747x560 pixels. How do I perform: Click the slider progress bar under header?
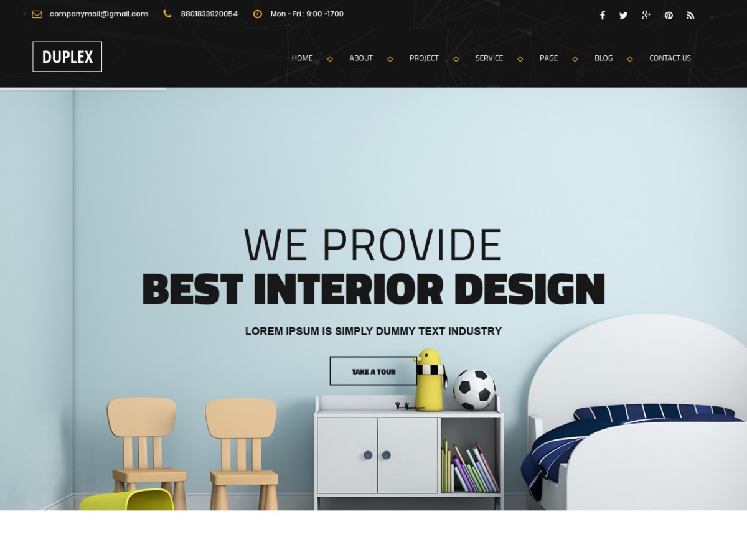[83, 90]
